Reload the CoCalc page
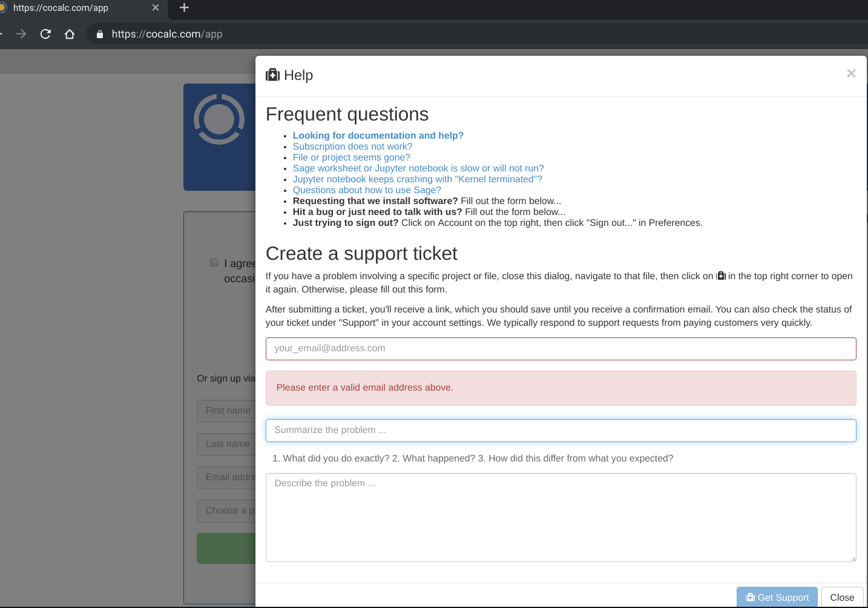Image resolution: width=868 pixels, height=608 pixels. click(45, 34)
